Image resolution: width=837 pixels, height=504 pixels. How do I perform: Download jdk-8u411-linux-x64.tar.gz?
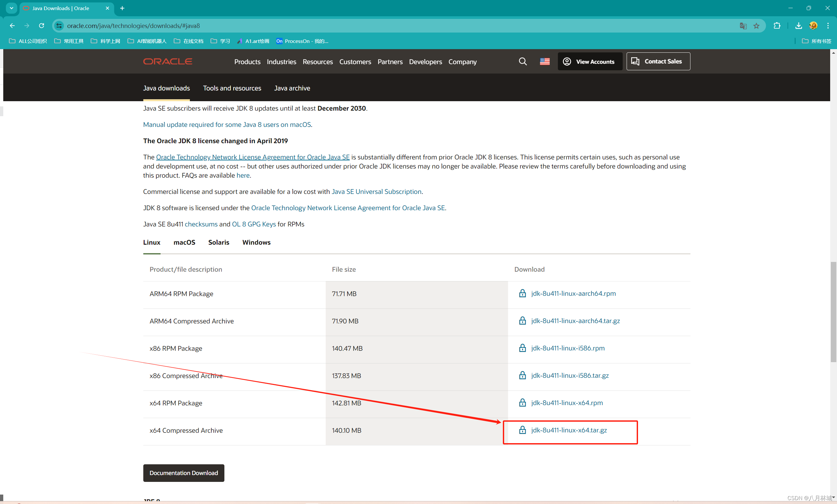point(569,430)
